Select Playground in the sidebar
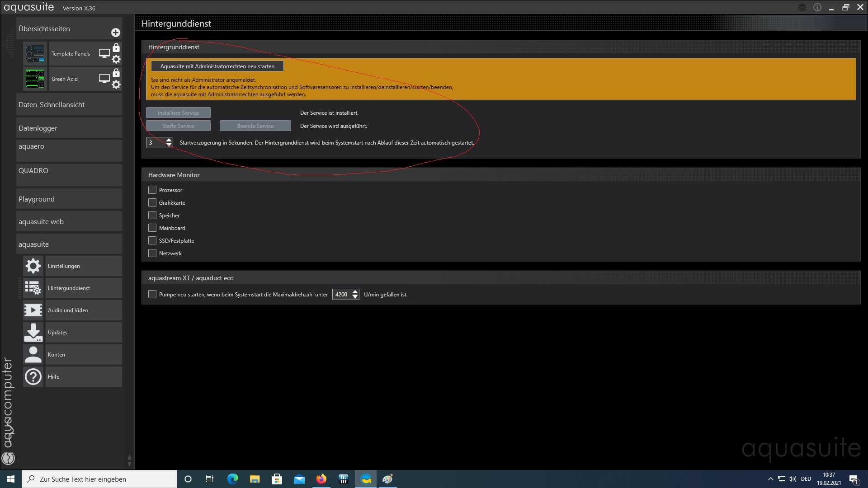Viewport: 868px width, 488px height. pos(69,199)
